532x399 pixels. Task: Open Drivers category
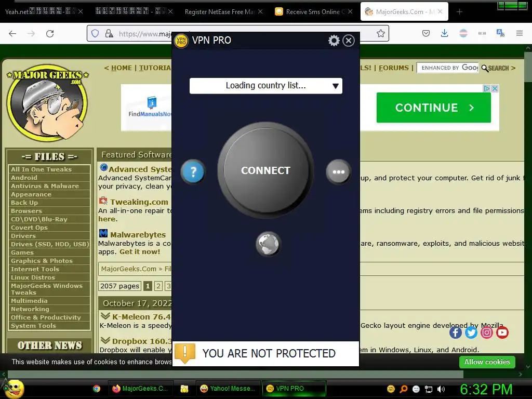point(23,236)
